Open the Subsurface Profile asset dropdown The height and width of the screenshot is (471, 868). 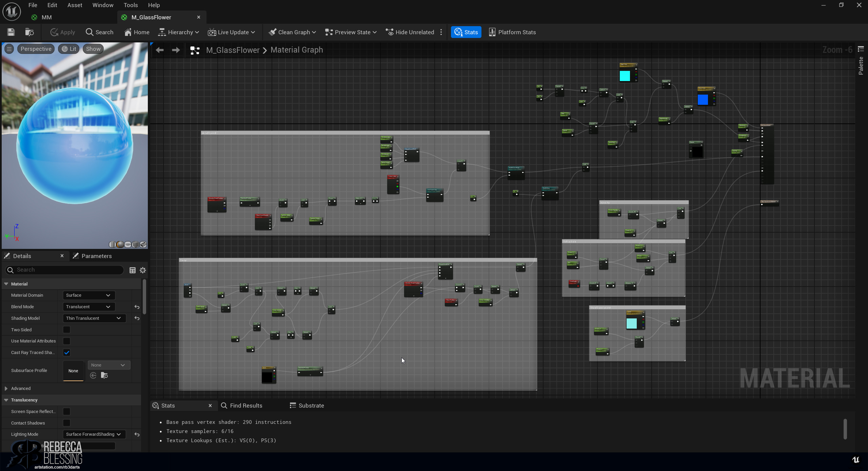tap(109, 365)
